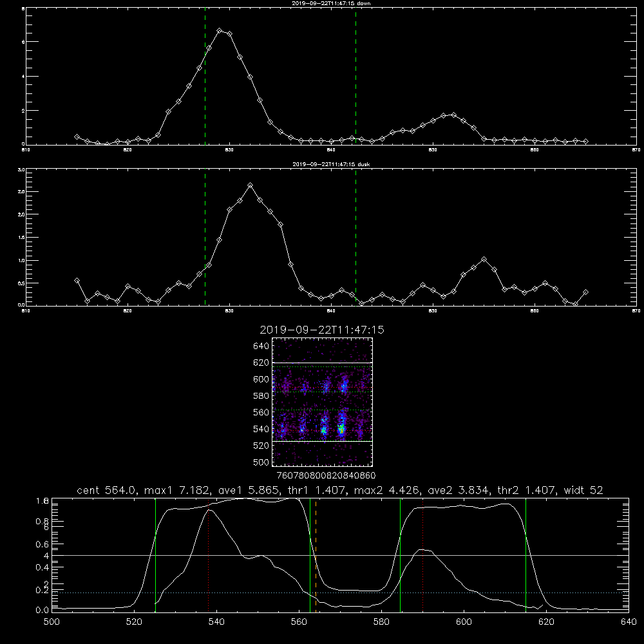Image resolution: width=644 pixels, height=644 pixels.
Task: Click the last data point of the dusk curve
Action: [585, 292]
